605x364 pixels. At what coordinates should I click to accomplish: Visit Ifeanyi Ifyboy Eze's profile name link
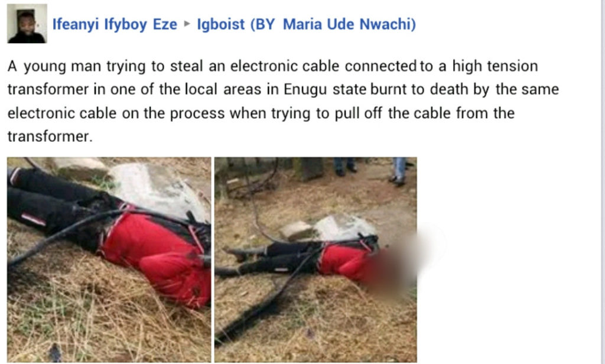115,24
